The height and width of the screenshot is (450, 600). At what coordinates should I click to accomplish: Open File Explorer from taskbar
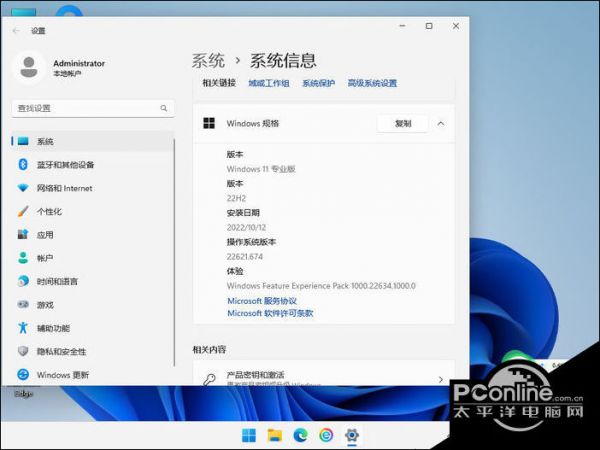click(275, 435)
